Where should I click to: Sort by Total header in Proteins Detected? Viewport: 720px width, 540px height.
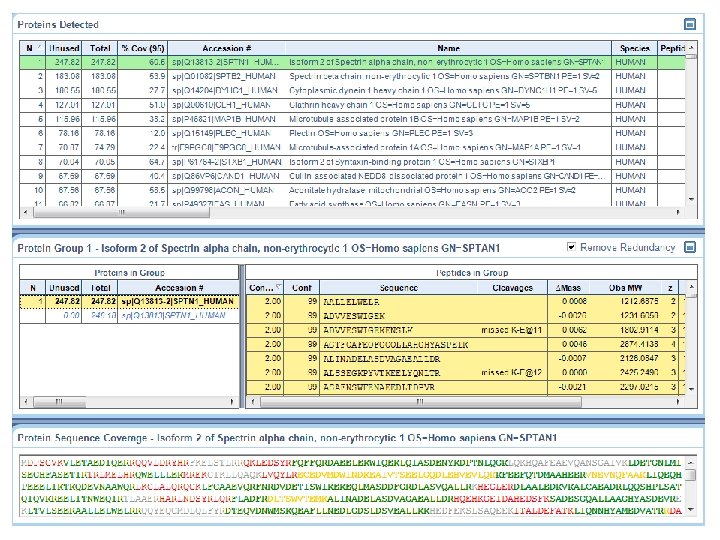(100, 48)
